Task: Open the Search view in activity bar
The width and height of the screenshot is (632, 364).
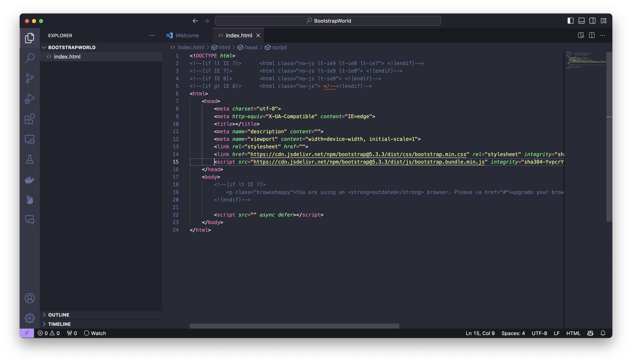Action: (x=30, y=58)
